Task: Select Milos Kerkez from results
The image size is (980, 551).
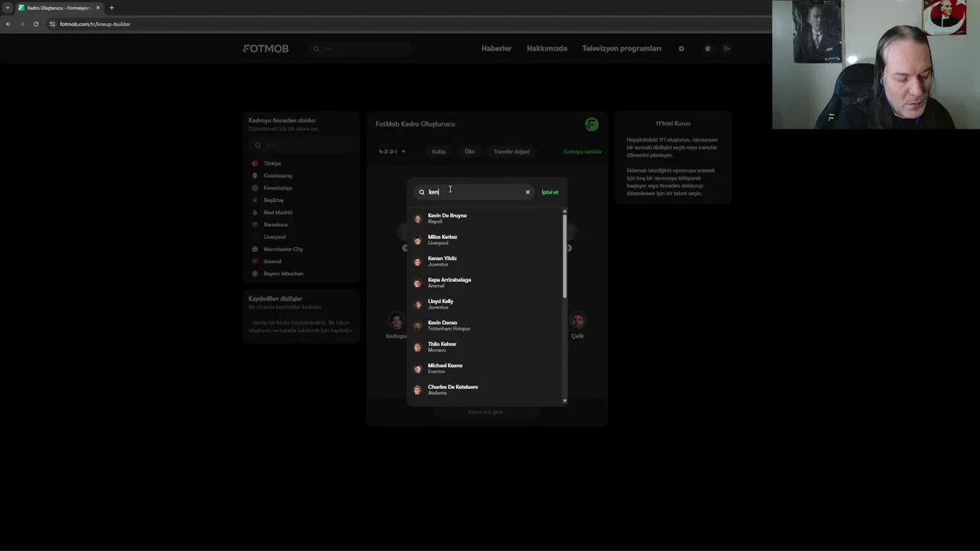Action: coord(487,240)
